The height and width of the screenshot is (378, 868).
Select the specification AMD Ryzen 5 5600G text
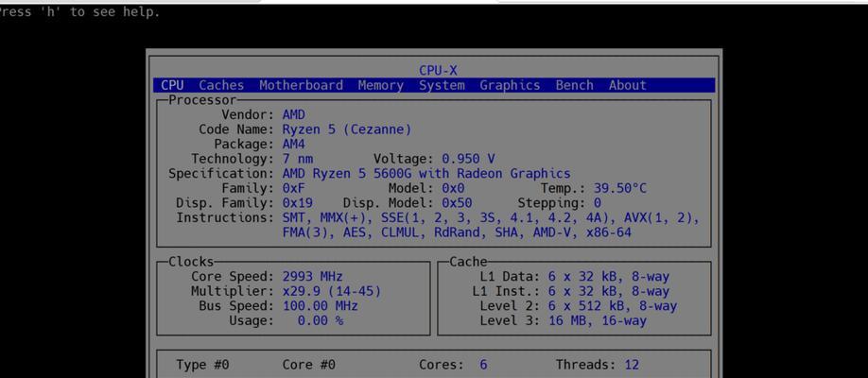(x=426, y=174)
